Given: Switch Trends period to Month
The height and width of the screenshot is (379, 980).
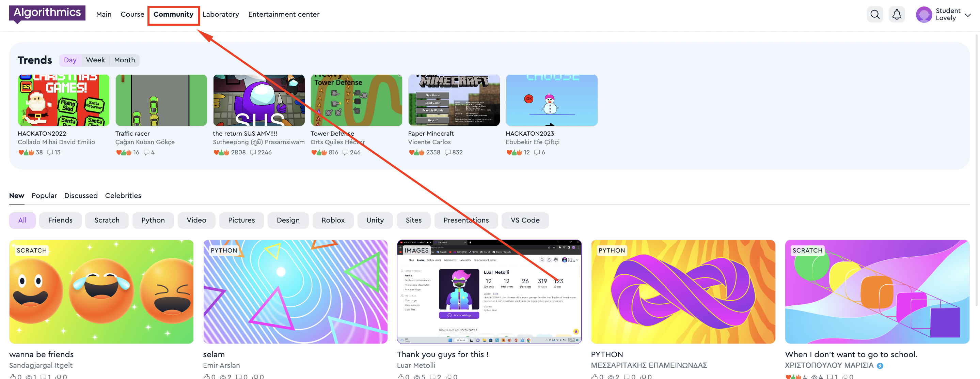Looking at the screenshot, I should pos(124,60).
